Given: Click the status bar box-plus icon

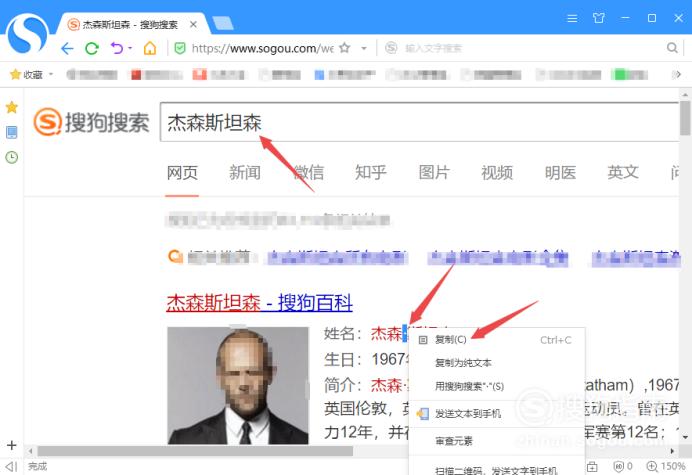Looking at the screenshot, I should point(593,466).
